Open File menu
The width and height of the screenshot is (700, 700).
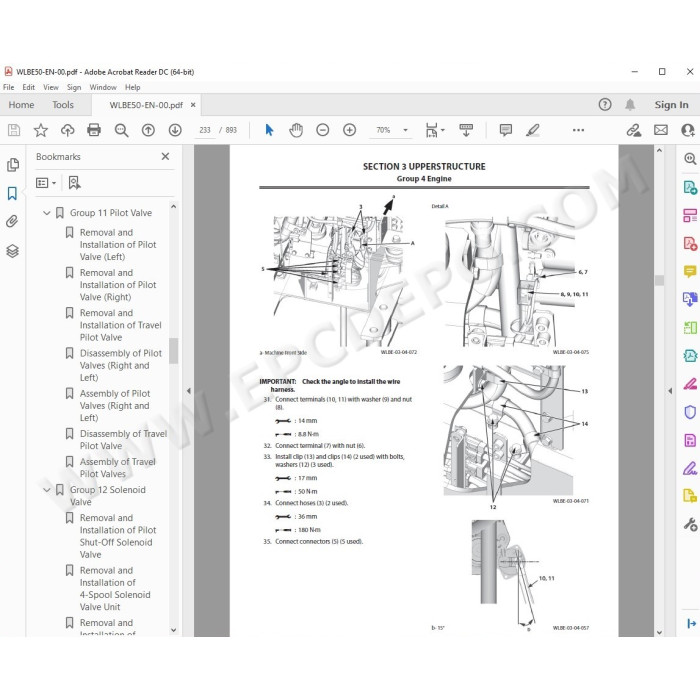pyautogui.click(x=8, y=87)
